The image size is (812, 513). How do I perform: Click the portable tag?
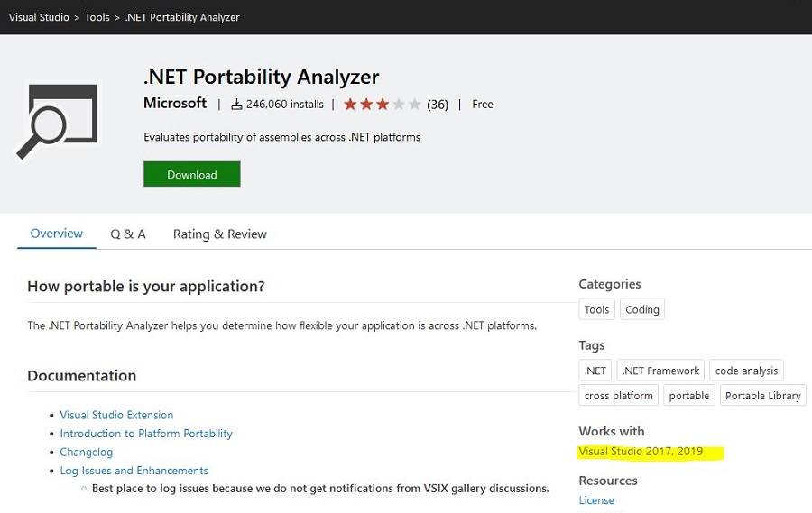click(688, 395)
